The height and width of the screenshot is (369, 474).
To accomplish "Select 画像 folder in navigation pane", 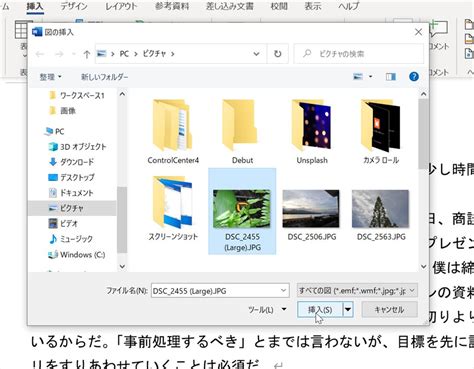I will tap(62, 111).
